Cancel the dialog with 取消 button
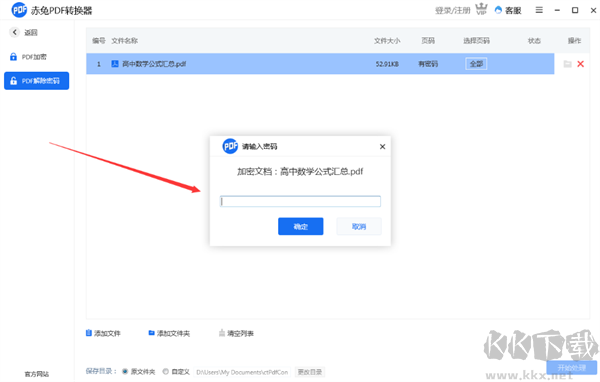 click(359, 226)
